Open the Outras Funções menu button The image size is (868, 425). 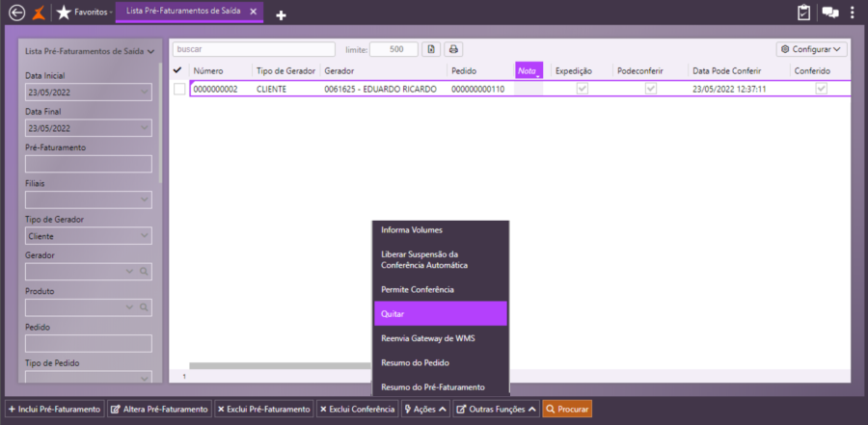coord(496,409)
